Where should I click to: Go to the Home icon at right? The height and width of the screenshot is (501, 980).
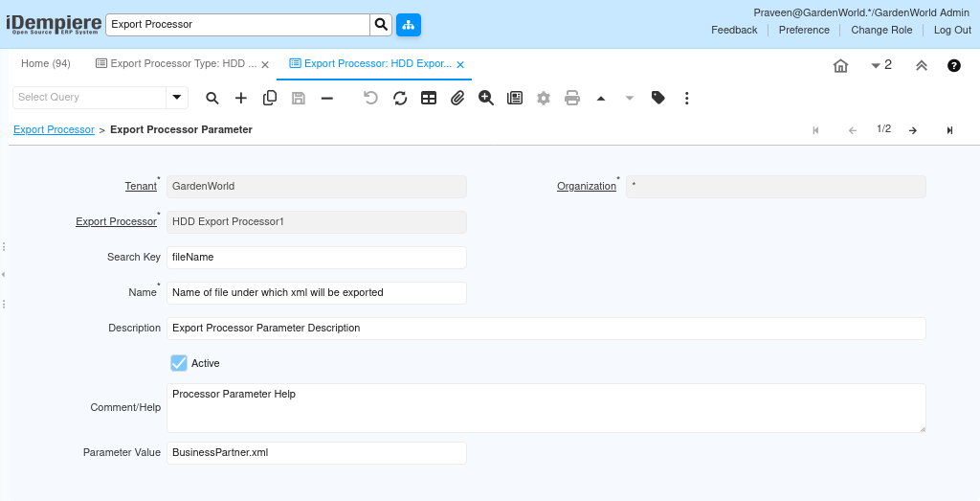coord(841,65)
